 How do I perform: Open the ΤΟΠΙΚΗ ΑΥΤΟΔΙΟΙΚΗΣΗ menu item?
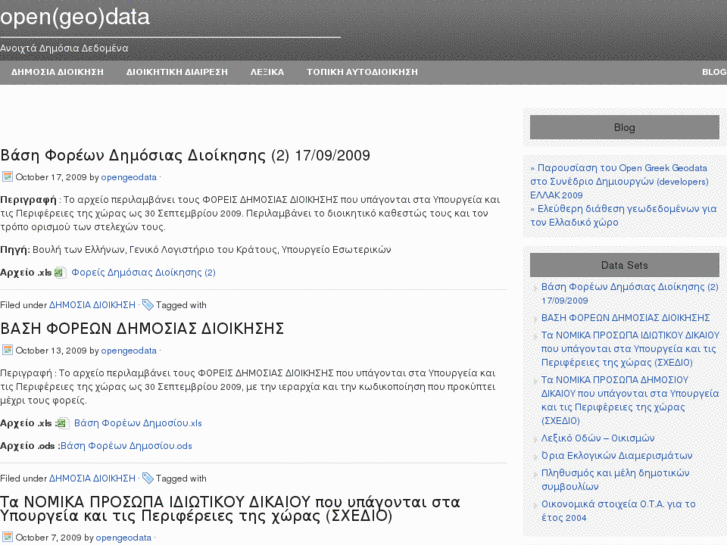pos(362,72)
